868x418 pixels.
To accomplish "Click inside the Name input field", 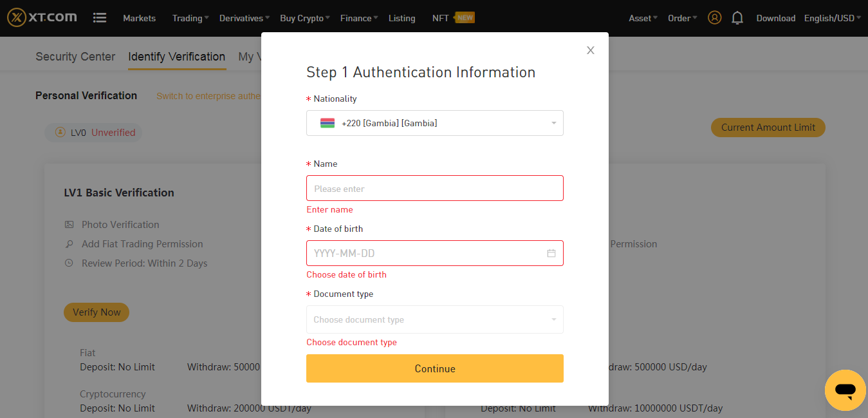I will click(x=434, y=188).
